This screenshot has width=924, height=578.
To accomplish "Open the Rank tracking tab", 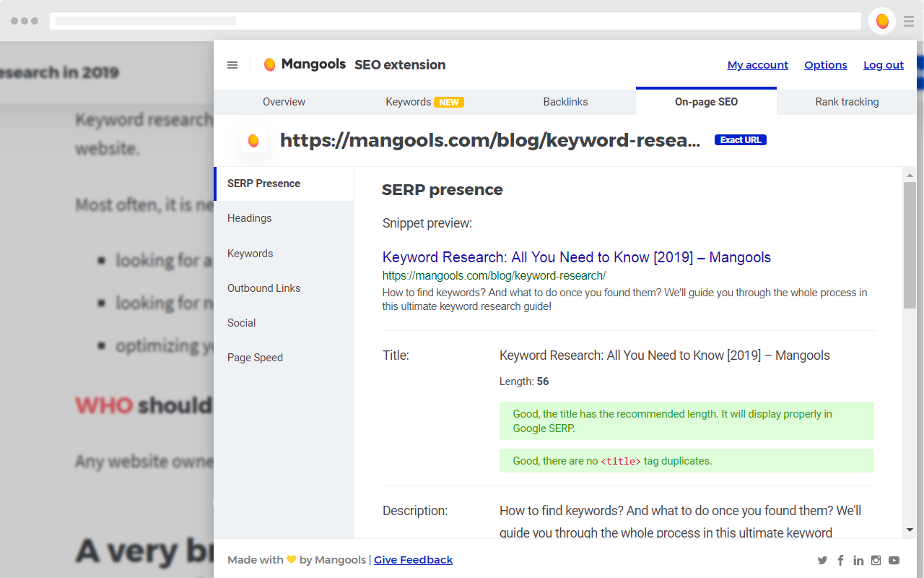I will click(x=847, y=102).
